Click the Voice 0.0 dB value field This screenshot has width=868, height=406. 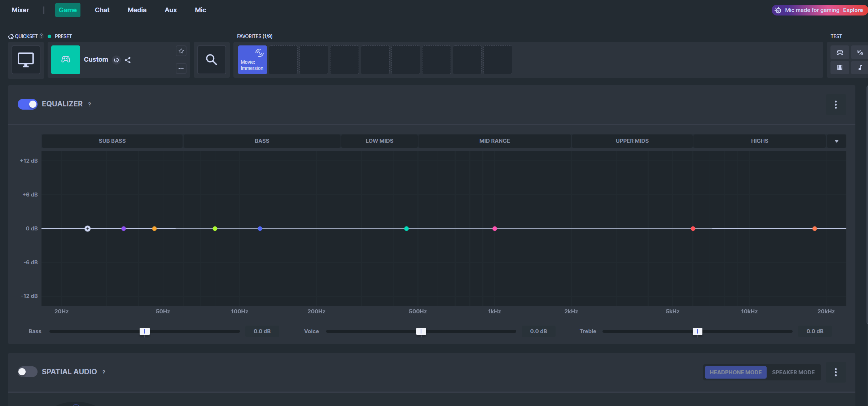click(539, 331)
